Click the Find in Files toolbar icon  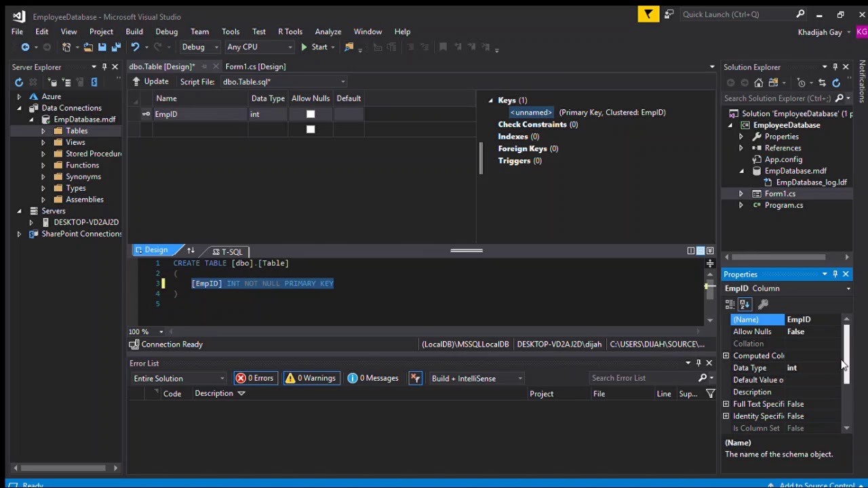click(x=349, y=47)
